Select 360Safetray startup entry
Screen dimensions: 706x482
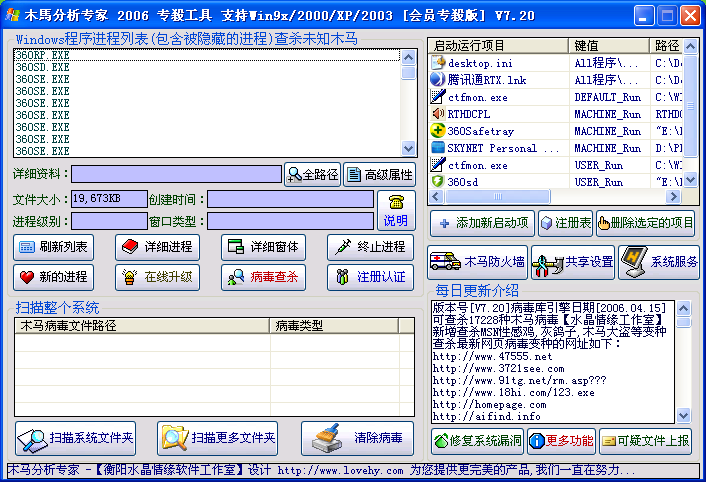(x=556, y=131)
